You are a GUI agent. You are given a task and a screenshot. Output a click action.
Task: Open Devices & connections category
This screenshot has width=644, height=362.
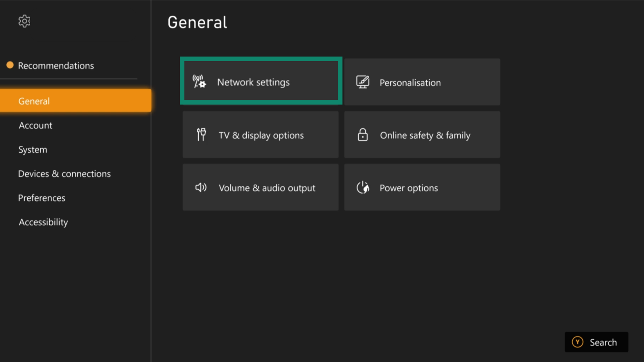point(64,174)
